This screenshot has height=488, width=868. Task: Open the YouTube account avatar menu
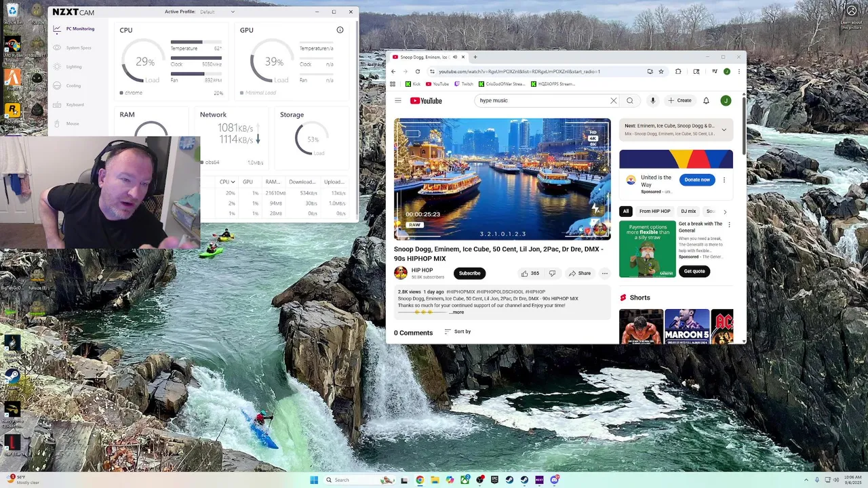726,100
